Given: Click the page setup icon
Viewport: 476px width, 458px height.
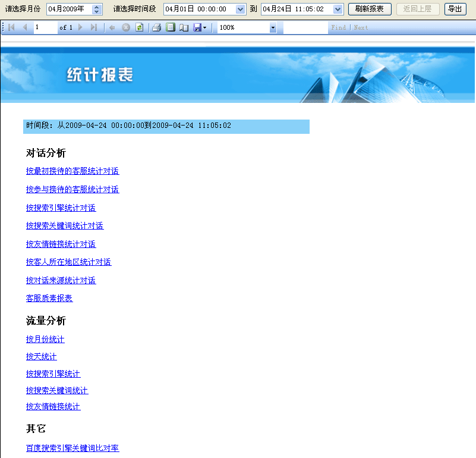Looking at the screenshot, I should 184,28.
